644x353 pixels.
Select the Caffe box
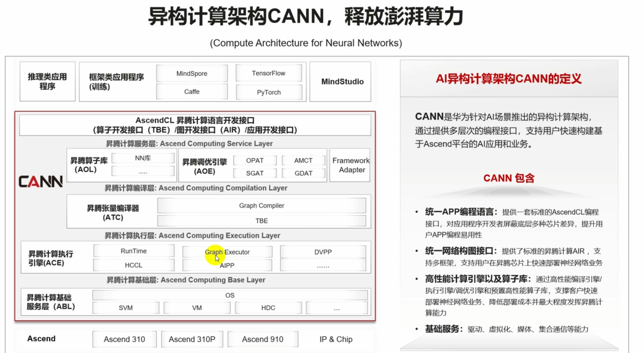(x=192, y=92)
